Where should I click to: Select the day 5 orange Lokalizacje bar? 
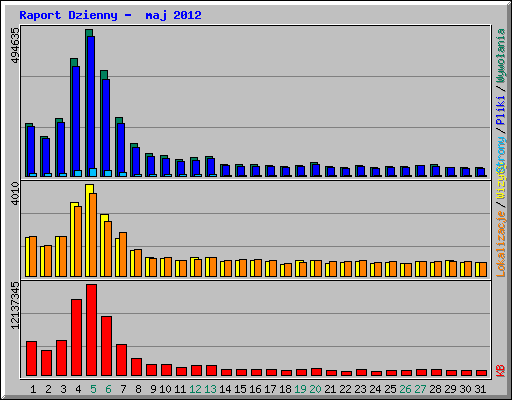(x=93, y=235)
